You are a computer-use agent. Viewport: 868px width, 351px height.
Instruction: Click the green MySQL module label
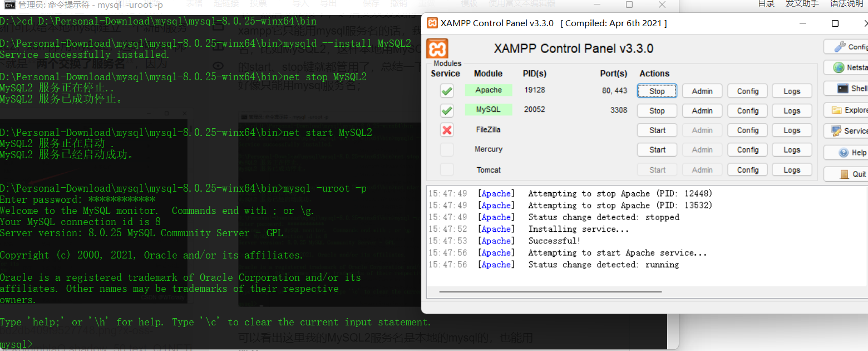(x=489, y=110)
